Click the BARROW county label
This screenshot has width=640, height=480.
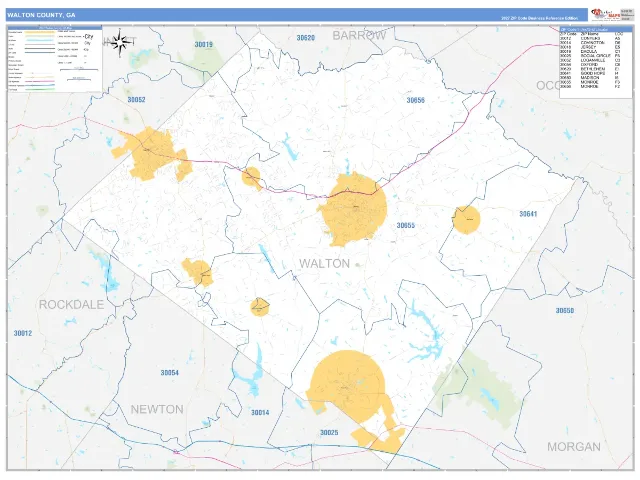pyautogui.click(x=359, y=35)
